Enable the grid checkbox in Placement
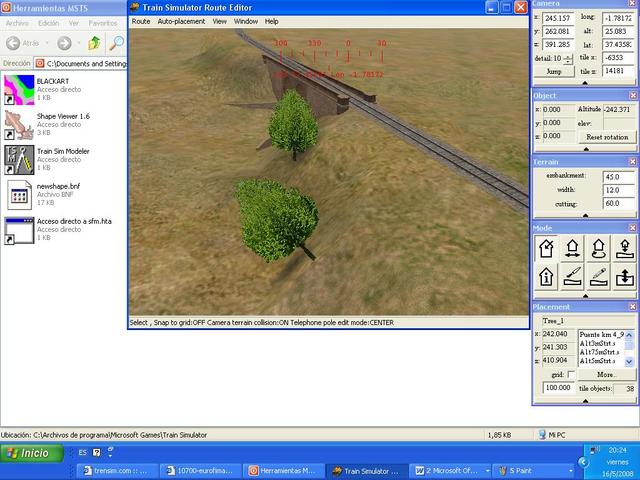Screen dimensions: 640x480 (x=571, y=374)
